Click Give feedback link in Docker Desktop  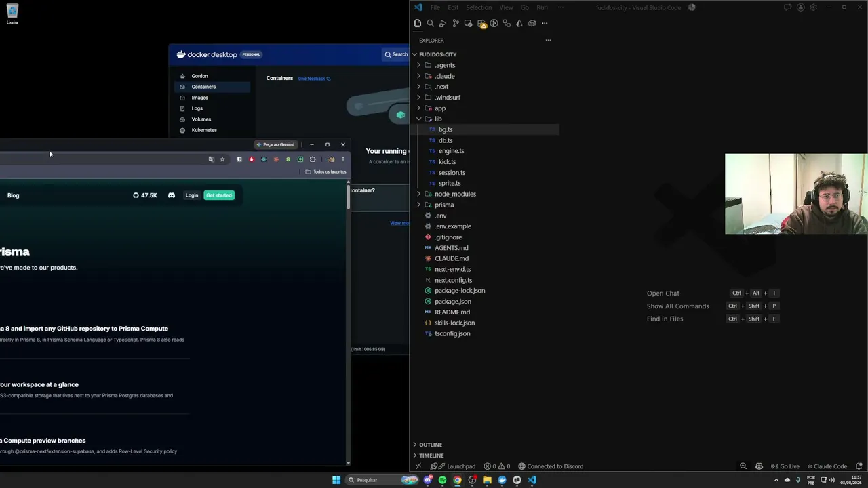tap(315, 79)
